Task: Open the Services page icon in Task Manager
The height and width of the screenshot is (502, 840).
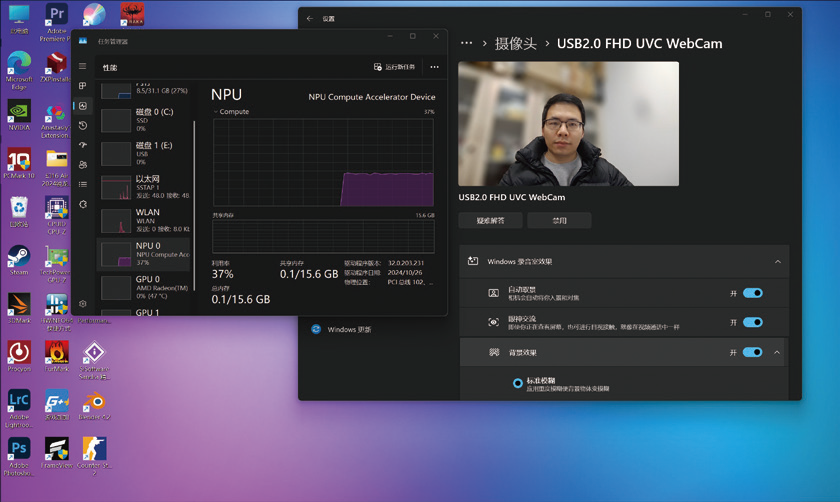Action: (82, 204)
